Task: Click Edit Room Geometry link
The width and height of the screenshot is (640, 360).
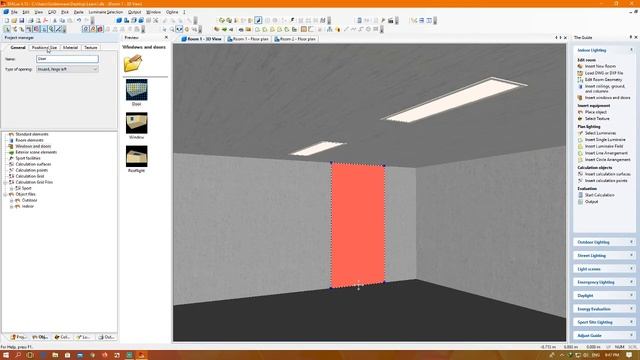Action: [x=603, y=80]
